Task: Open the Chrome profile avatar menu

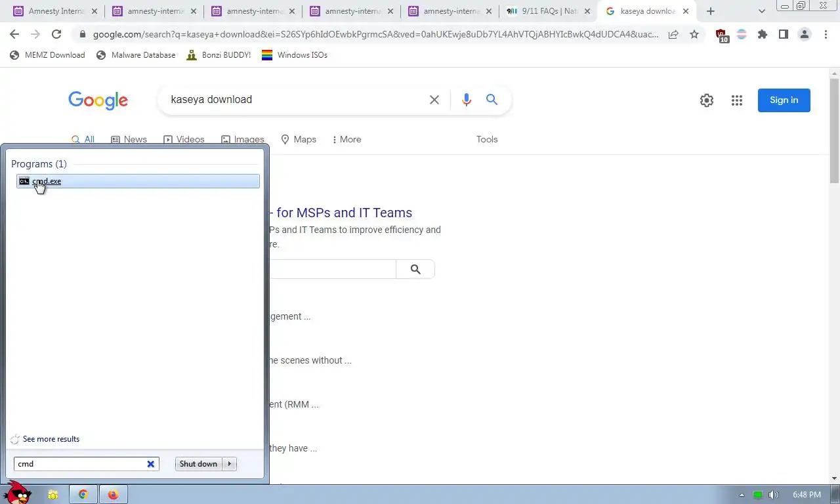Action: tap(805, 35)
